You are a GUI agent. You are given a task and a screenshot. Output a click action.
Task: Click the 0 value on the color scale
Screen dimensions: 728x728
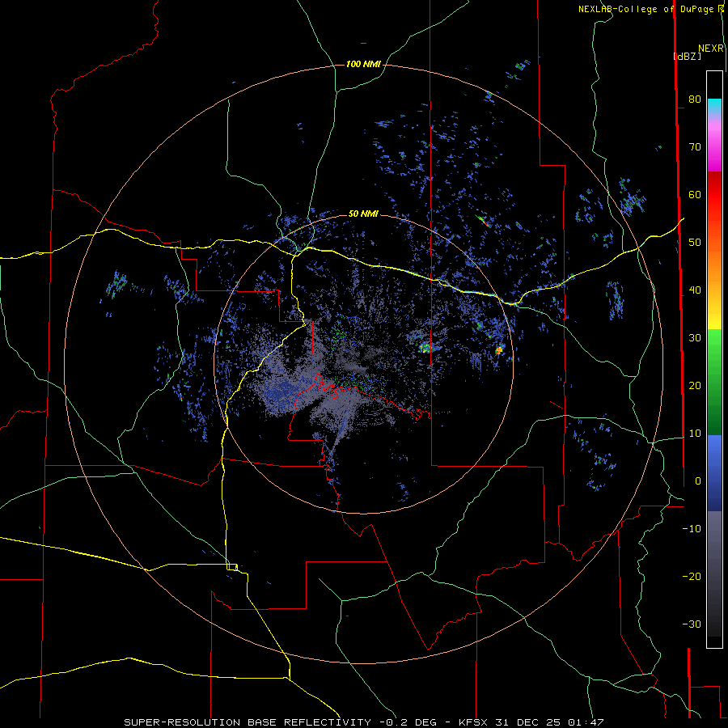pyautogui.click(x=698, y=481)
